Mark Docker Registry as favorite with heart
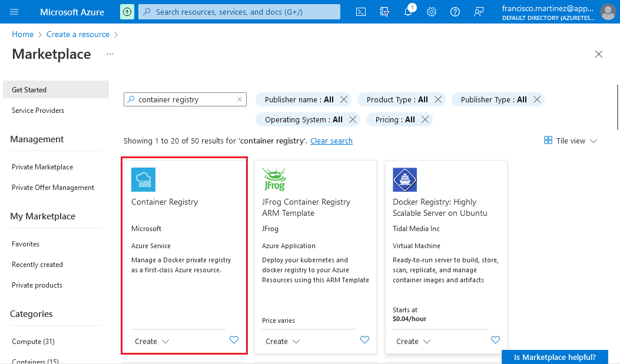620x364 pixels. [x=495, y=339]
